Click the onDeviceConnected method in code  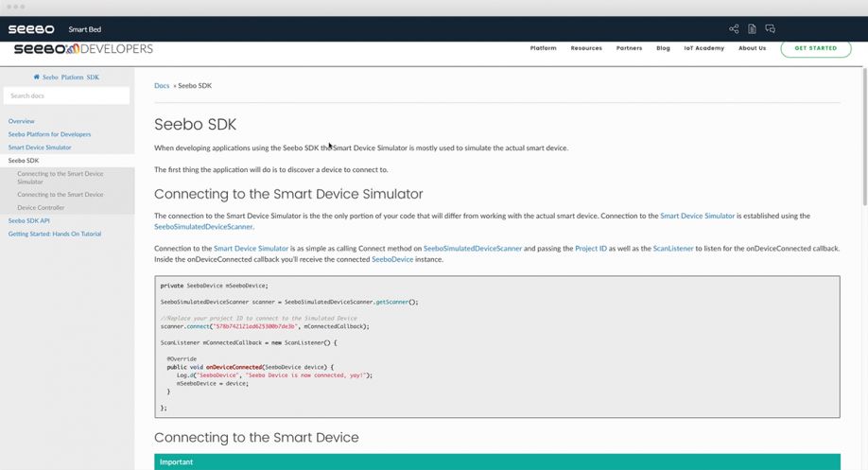tap(234, 367)
